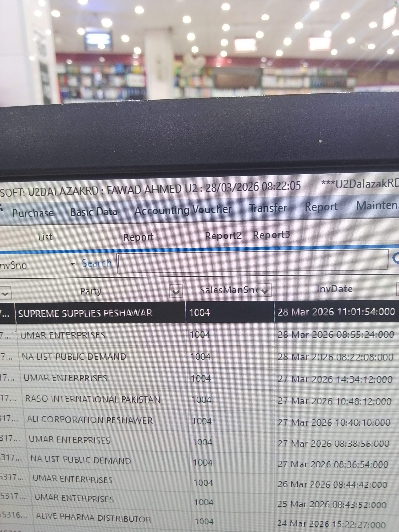Switch to the List tab
Viewport: 399px width, 532px height.
[45, 237]
